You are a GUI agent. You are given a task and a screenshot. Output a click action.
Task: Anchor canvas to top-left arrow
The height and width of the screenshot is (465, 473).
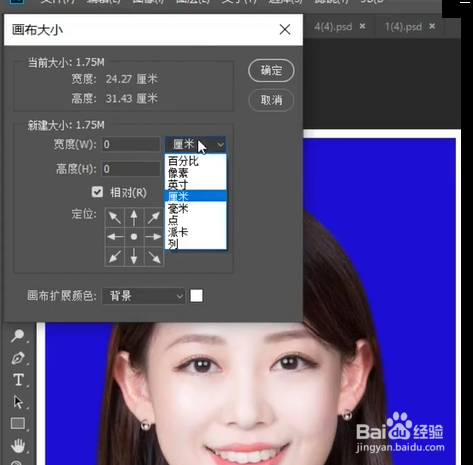coord(115,218)
